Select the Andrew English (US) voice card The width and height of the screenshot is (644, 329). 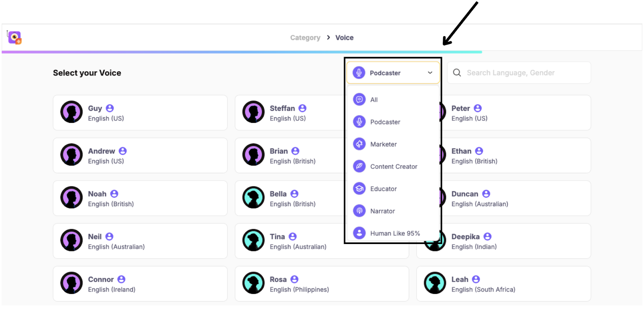140,155
